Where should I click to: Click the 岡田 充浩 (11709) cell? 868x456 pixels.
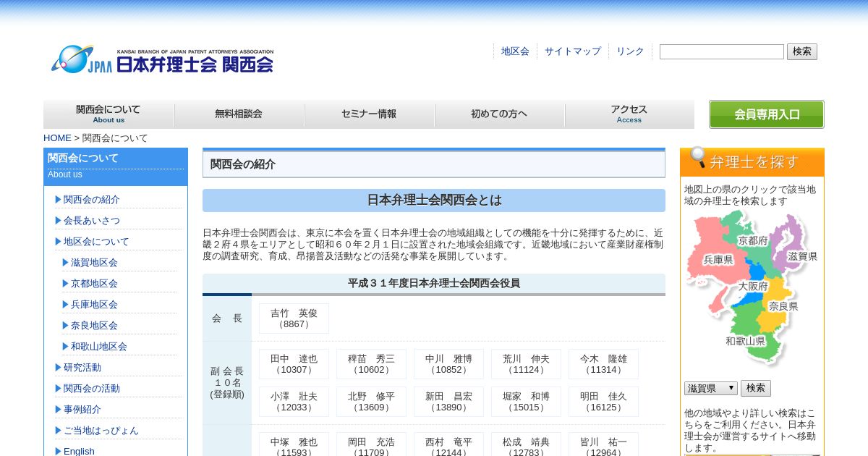coord(371,444)
